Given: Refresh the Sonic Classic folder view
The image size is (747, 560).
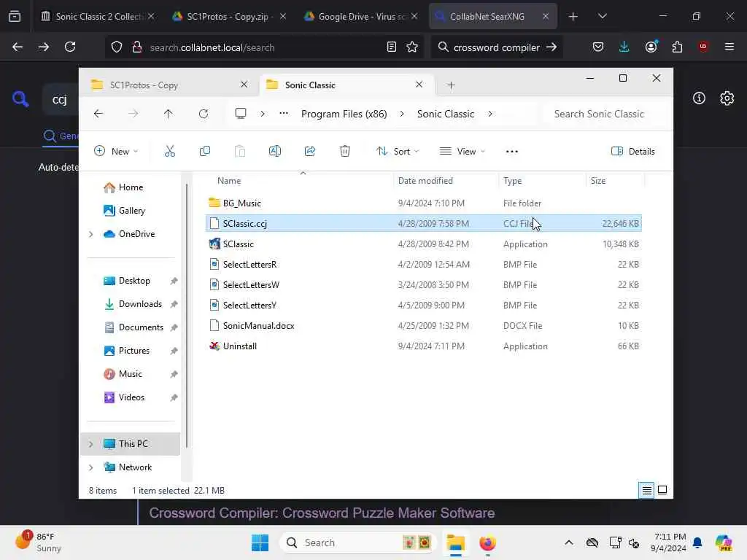Looking at the screenshot, I should 204,114.
